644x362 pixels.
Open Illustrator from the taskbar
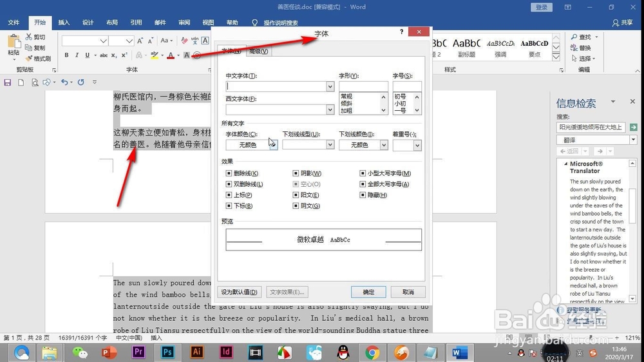tap(196, 352)
